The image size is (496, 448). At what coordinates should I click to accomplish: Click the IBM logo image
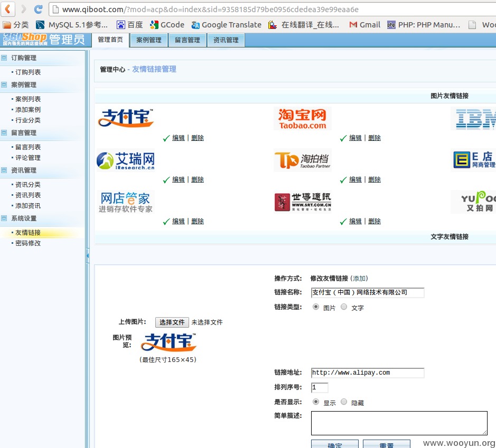473,119
